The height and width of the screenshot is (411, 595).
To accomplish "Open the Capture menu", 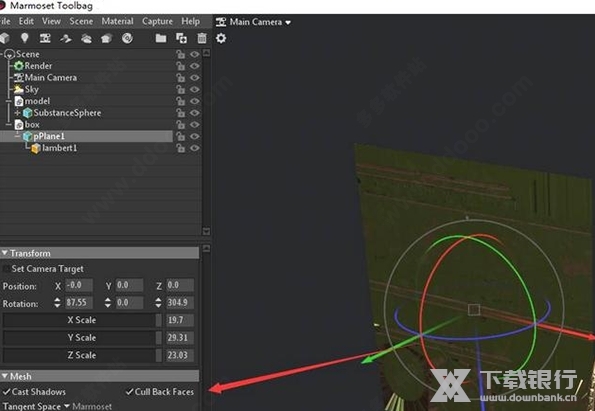I will 157,21.
